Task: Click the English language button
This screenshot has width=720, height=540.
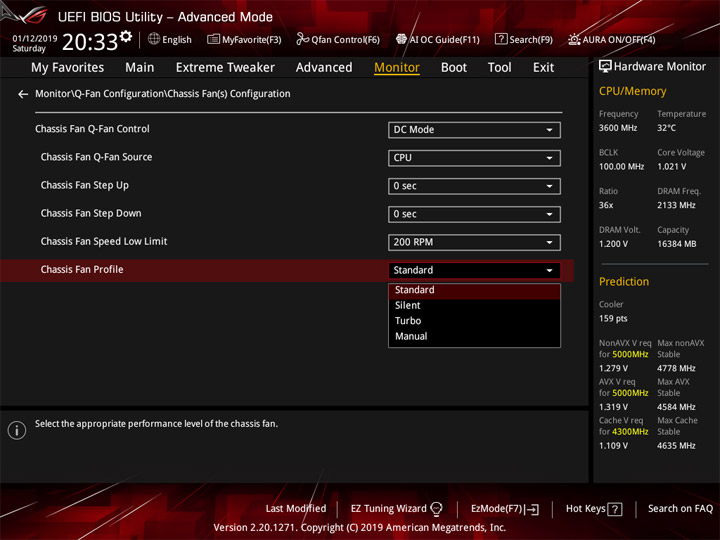Action: tap(170, 39)
